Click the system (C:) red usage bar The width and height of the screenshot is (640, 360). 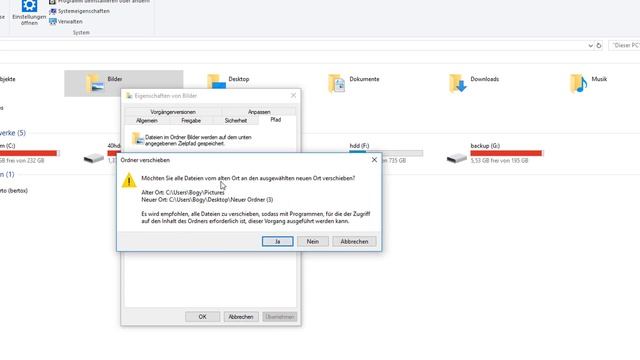(x=29, y=153)
